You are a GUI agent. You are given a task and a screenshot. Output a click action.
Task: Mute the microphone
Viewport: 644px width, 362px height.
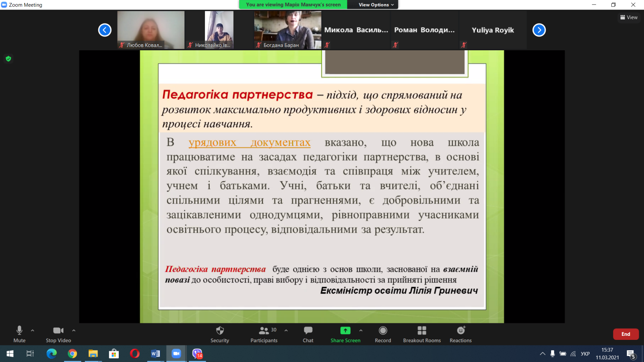[19, 334]
